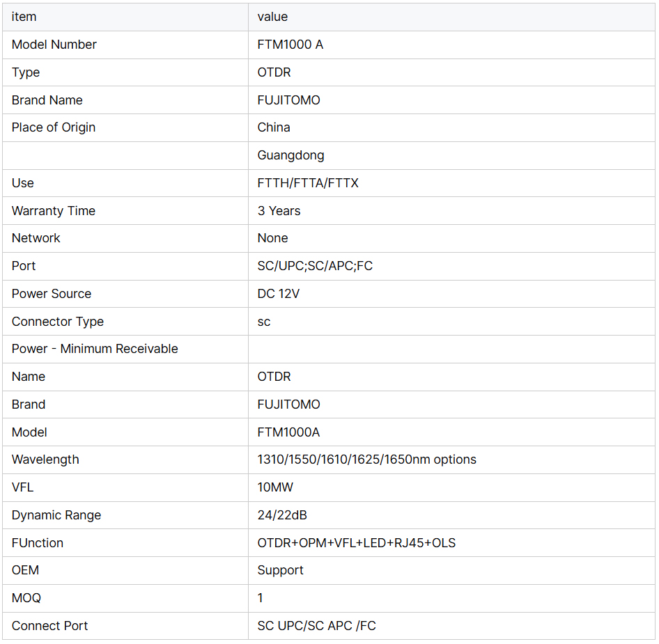659x644 pixels.
Task: Click the '3 Years' warranty value
Action: (279, 211)
